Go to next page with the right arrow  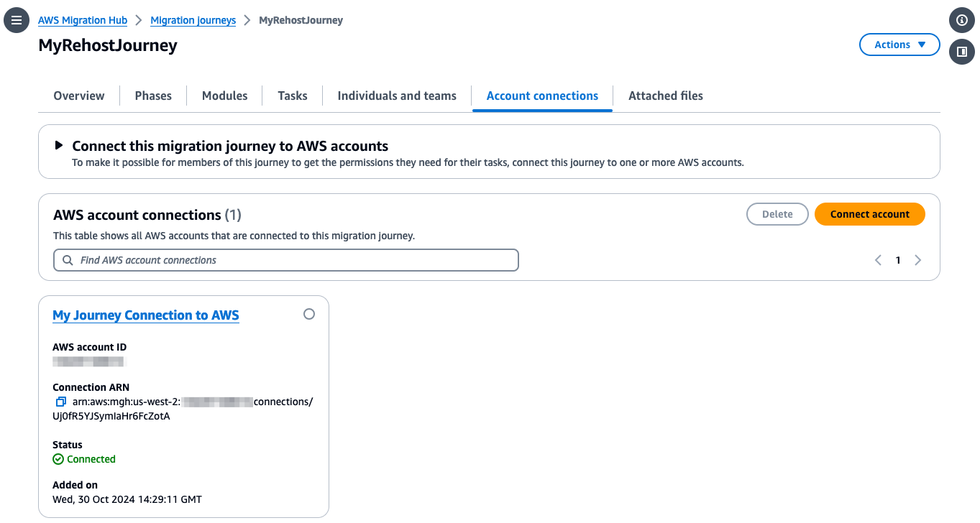point(917,260)
